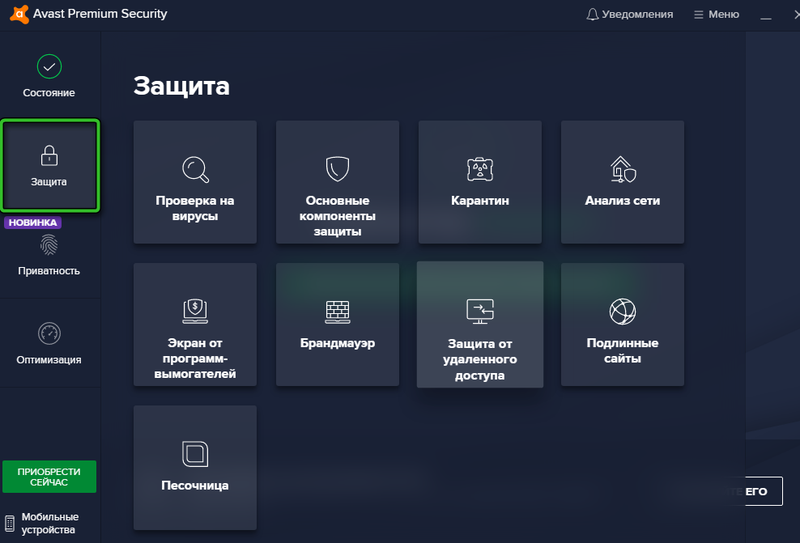Click the remote access monitor icon
800x543 pixels.
coord(480,311)
